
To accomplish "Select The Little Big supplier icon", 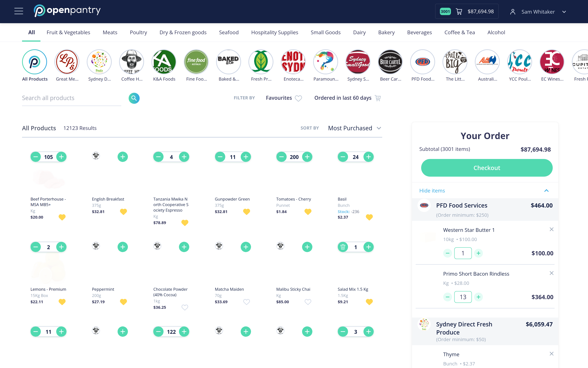I will coord(455,62).
